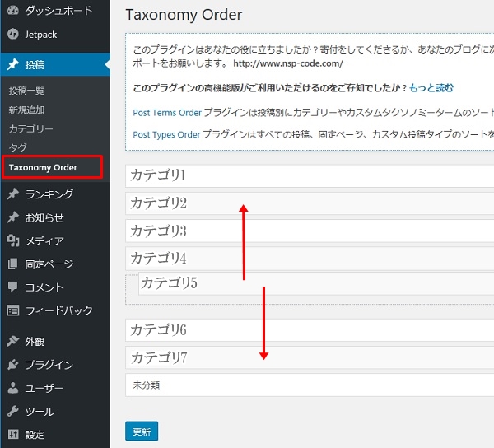Open 新規追加 submenu entry
Viewport: 494px width, 448px height.
[x=26, y=110]
